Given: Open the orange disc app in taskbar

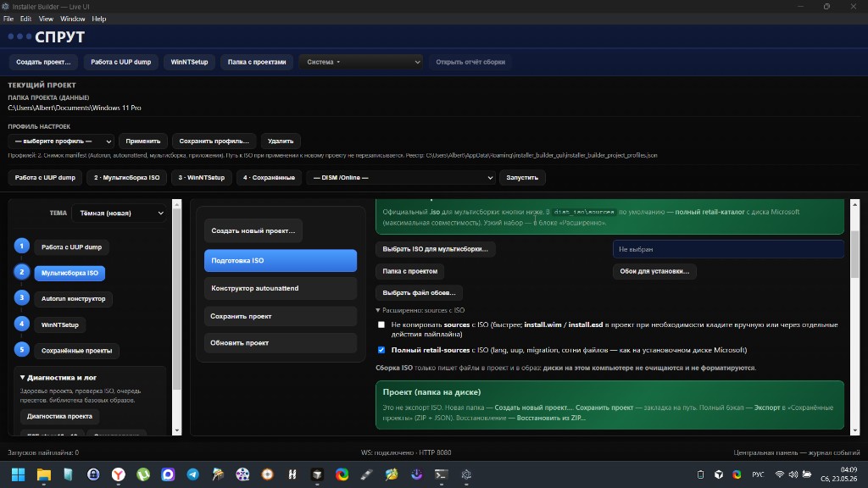Looking at the screenshot, I should coord(267,474).
